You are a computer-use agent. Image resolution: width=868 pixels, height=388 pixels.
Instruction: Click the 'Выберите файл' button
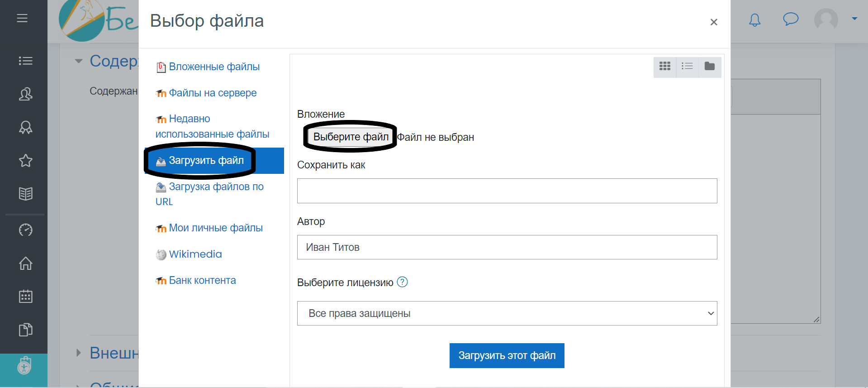coord(351,137)
